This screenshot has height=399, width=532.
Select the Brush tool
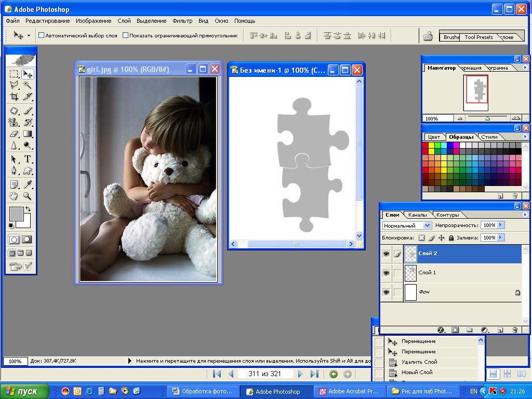(x=27, y=111)
